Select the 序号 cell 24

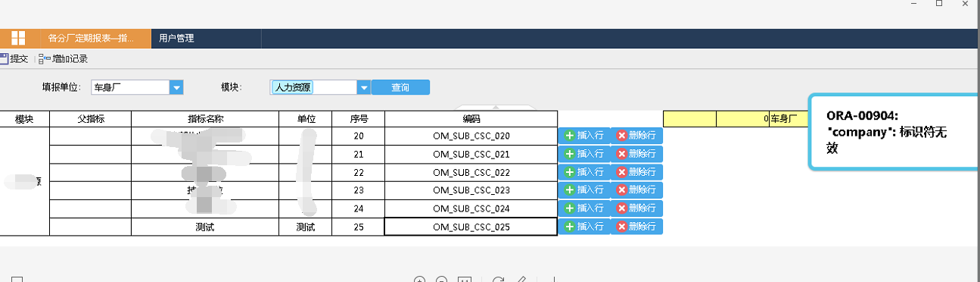tap(358, 208)
